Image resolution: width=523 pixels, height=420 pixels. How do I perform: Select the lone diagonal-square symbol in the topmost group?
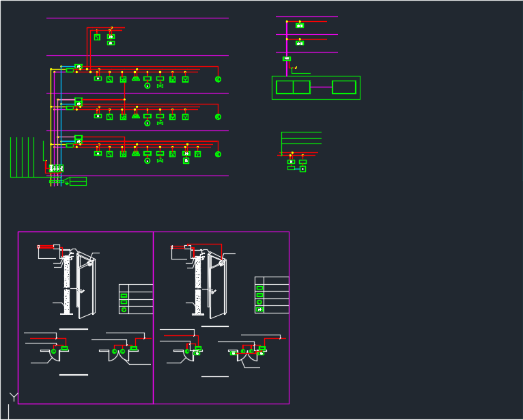pos(97,38)
